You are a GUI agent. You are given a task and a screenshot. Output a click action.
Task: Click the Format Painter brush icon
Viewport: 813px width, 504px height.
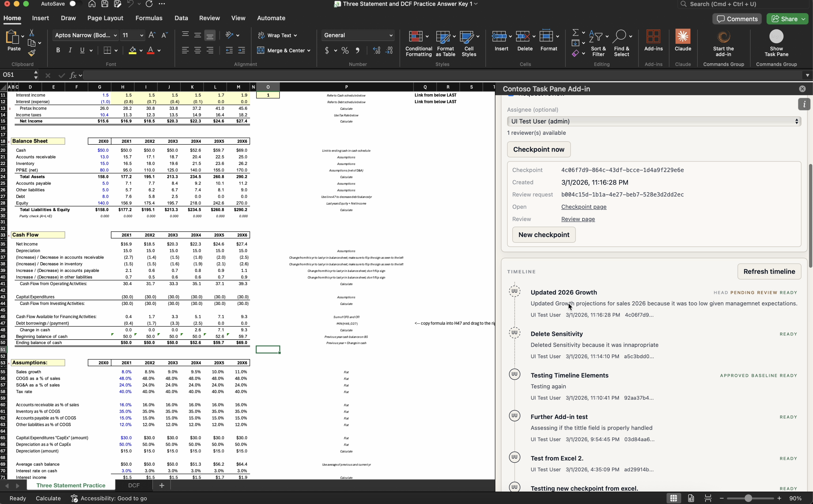click(32, 53)
